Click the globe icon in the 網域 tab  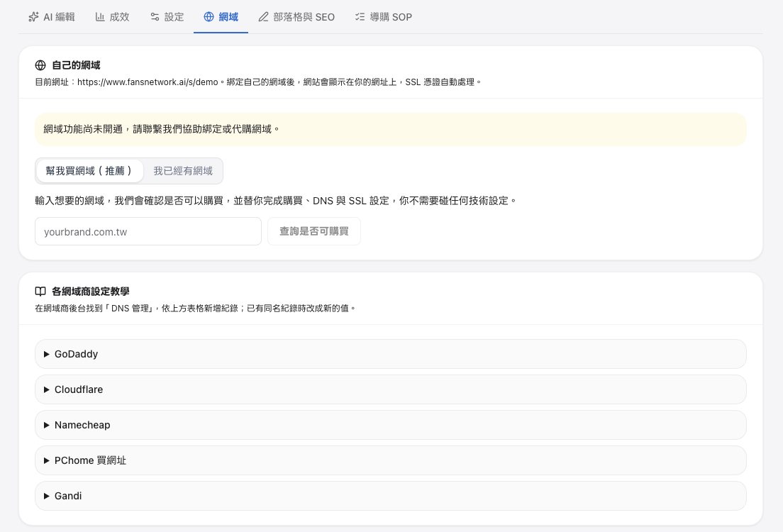pos(209,17)
